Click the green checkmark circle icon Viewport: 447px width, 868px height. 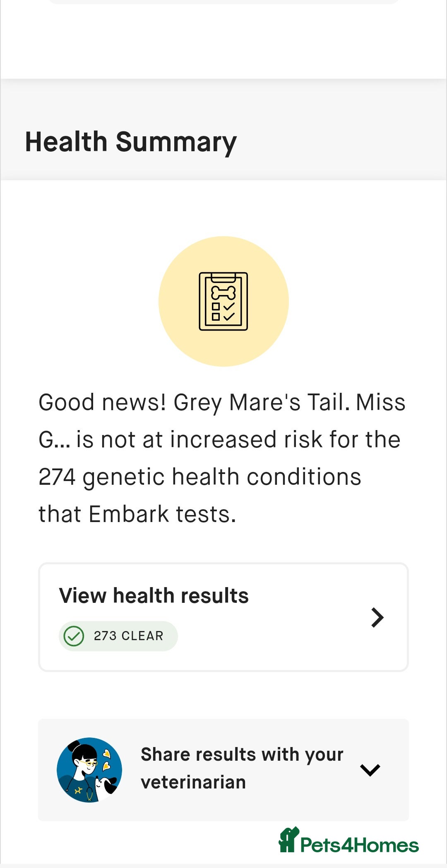click(74, 636)
